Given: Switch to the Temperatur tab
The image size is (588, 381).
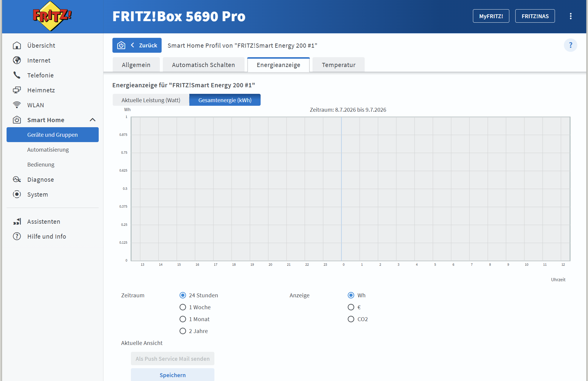Looking at the screenshot, I should [338, 65].
